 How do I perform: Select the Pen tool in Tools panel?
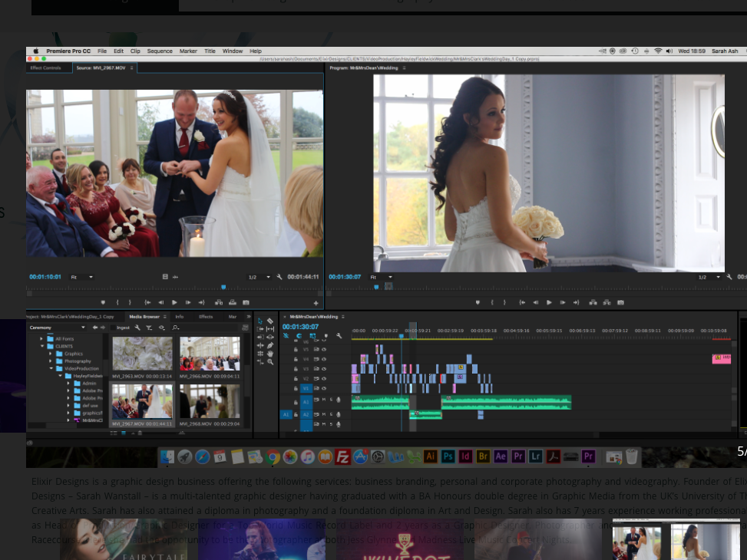270,345
